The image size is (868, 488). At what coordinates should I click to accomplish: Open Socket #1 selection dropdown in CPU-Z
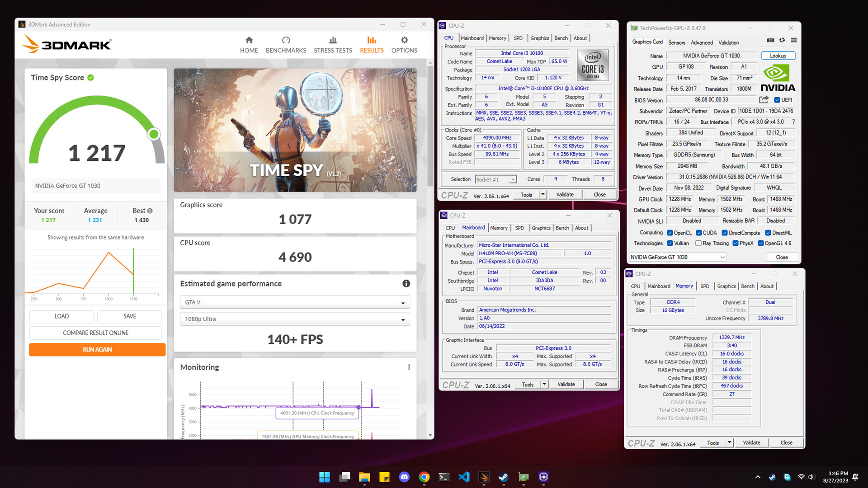(495, 179)
